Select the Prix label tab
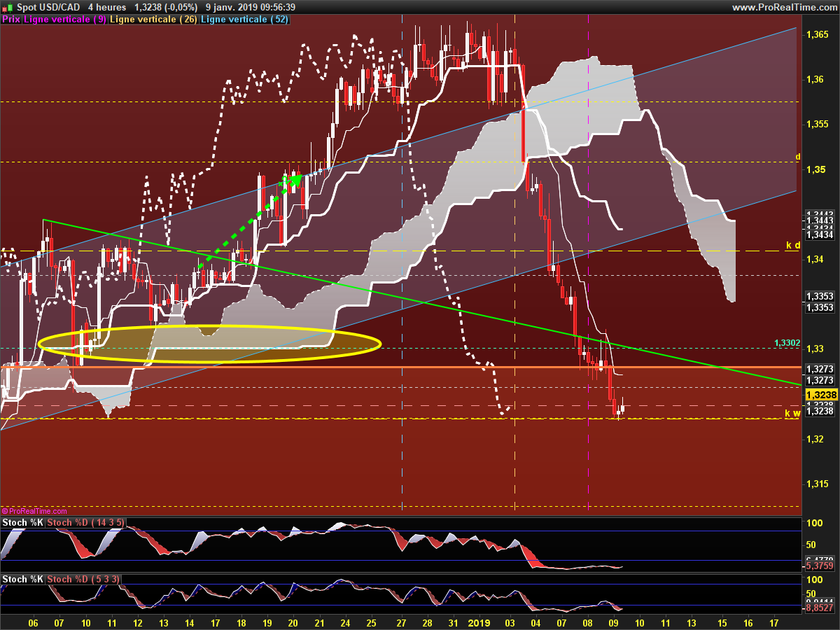 [x=11, y=20]
